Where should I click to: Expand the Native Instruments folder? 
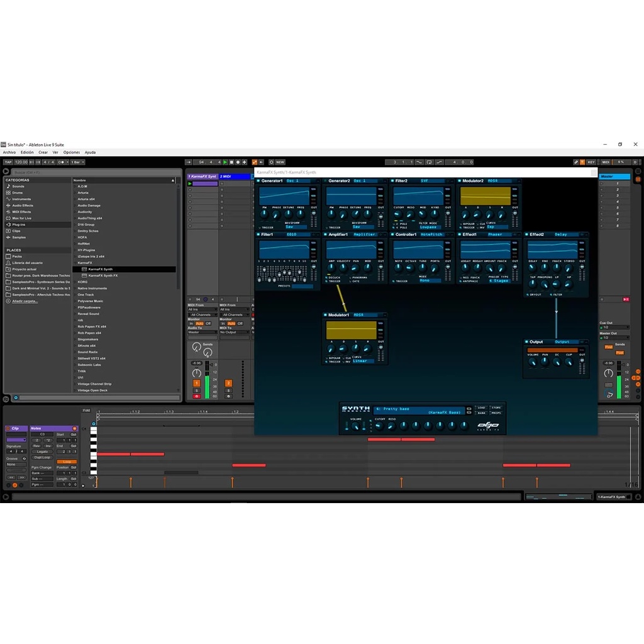point(75,288)
